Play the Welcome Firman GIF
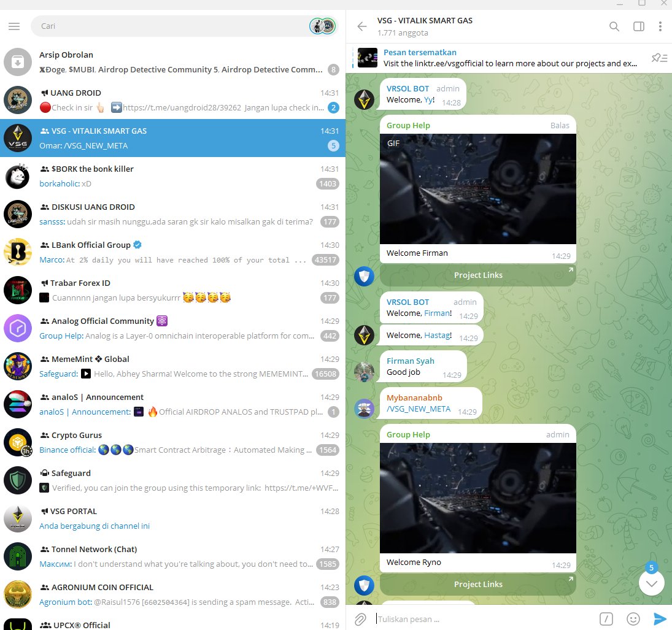This screenshot has width=672, height=630. [x=478, y=189]
